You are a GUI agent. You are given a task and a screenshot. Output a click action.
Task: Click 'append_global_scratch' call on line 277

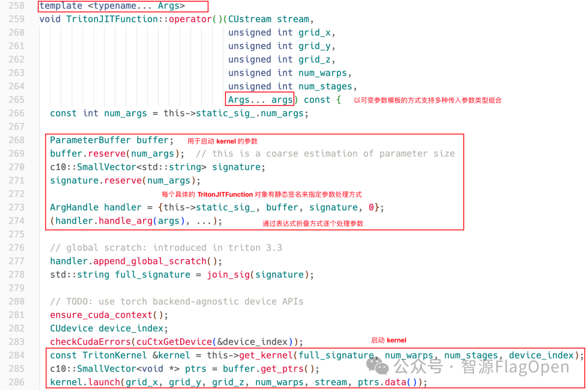(x=150, y=261)
